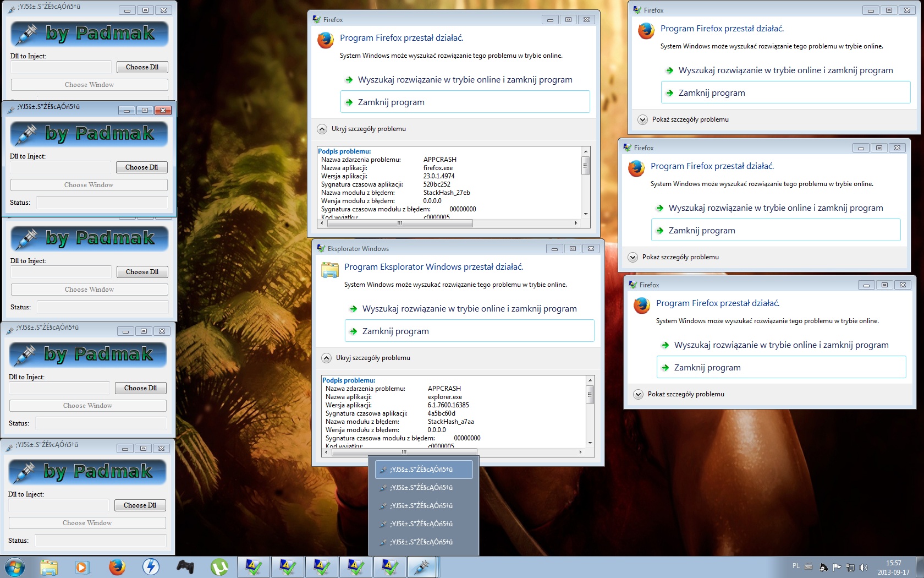The image size is (924, 578).
Task: Click the horizontal scrollbar thumb in Firefox details box
Action: (400, 223)
